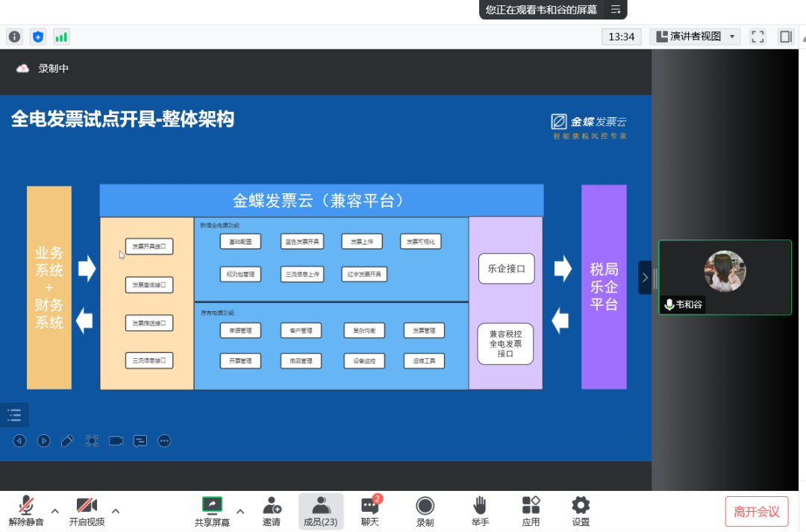Click 离开会议 to leave meeting
Viewport: 806px width, 532px height.
coord(757,511)
